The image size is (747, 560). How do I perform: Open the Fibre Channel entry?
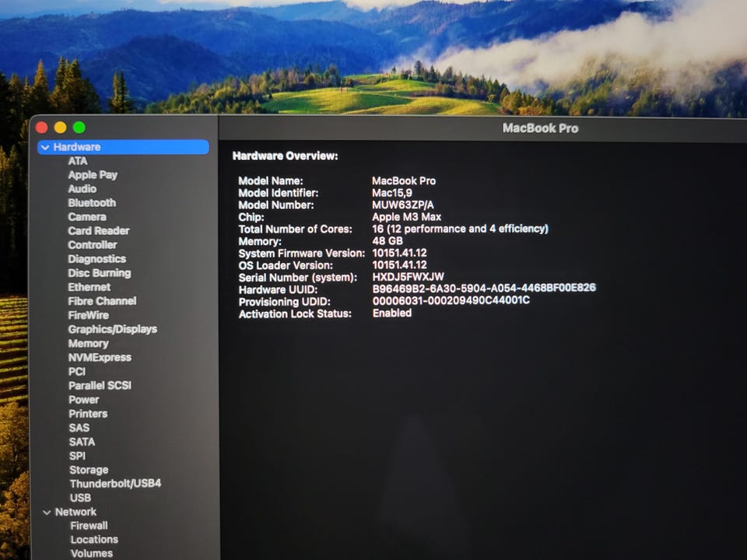[x=102, y=301]
